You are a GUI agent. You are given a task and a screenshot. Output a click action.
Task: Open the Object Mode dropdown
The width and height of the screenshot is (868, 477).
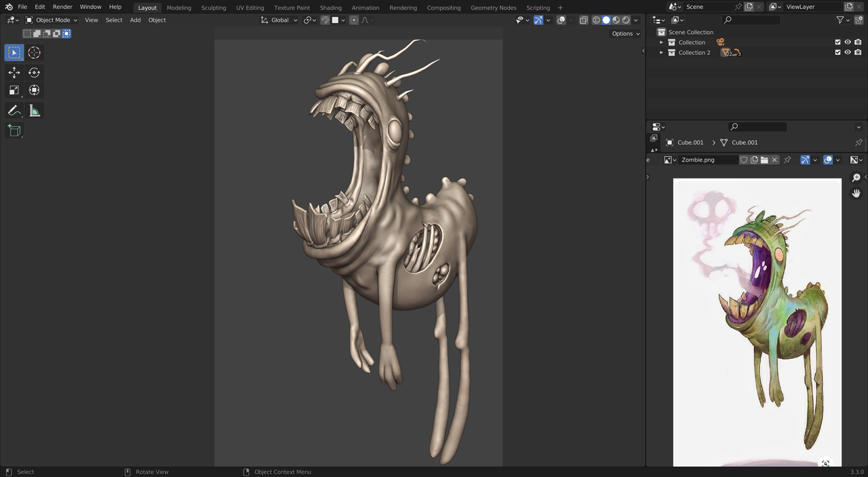click(x=52, y=20)
